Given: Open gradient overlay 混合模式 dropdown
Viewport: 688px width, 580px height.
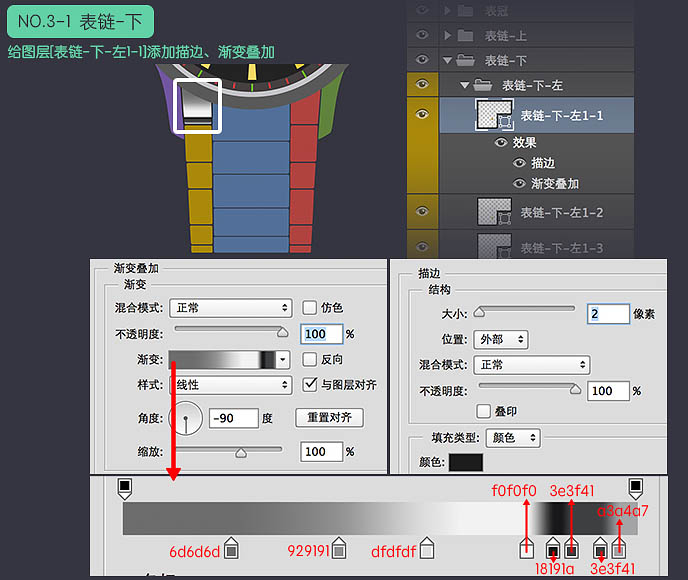Looking at the screenshot, I should (231, 308).
